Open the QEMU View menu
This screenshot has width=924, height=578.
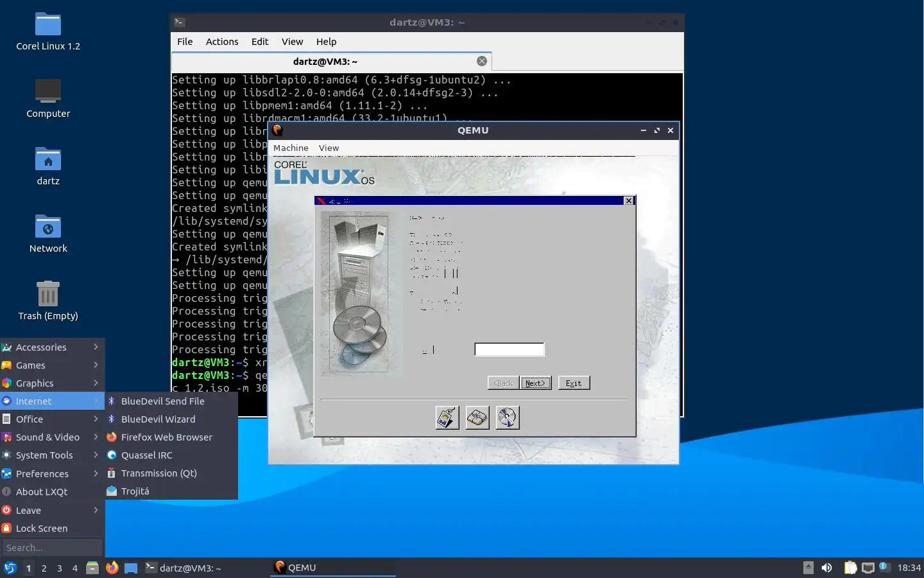pyautogui.click(x=329, y=148)
